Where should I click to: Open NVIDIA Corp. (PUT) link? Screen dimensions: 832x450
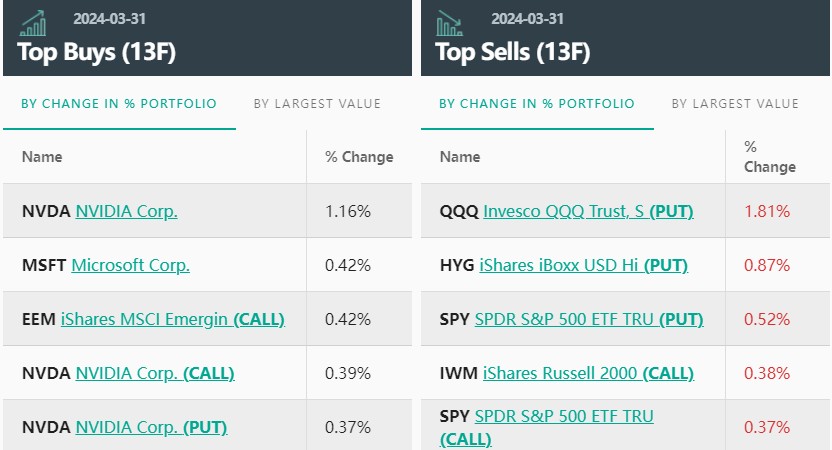pos(151,427)
